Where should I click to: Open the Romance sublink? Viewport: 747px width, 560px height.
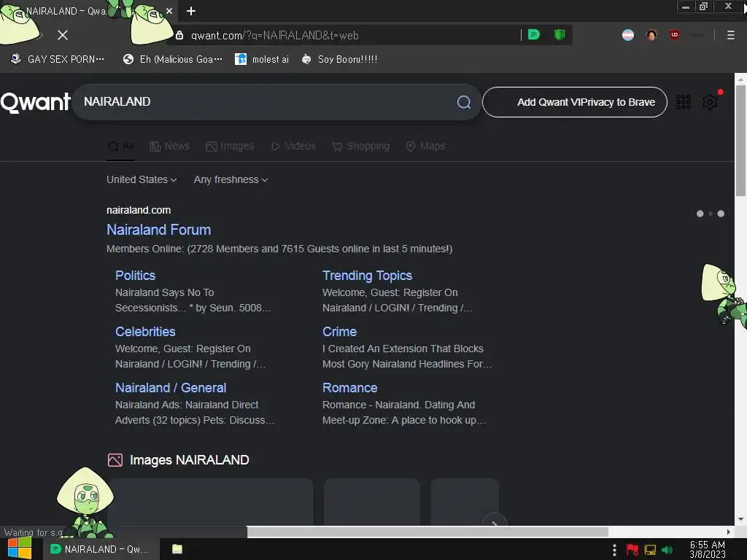[350, 388]
